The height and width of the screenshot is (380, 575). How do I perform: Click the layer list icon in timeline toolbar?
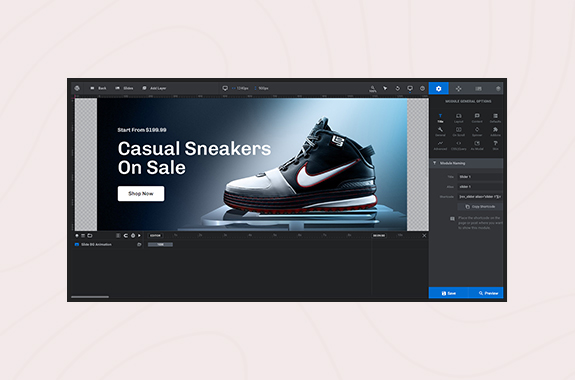pos(83,235)
